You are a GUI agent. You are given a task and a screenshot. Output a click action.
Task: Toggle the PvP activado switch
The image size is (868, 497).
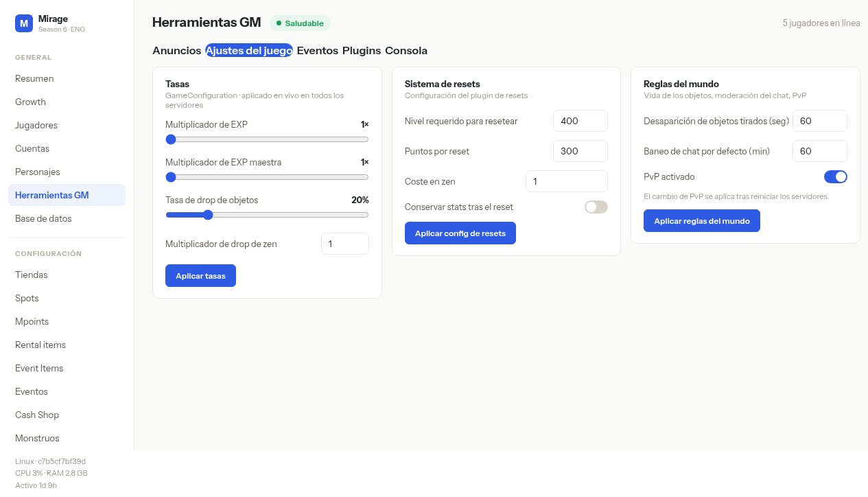(x=836, y=176)
